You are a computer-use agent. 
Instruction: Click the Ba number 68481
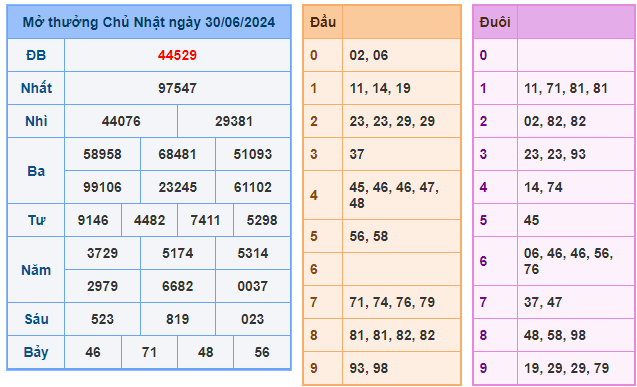pyautogui.click(x=178, y=154)
